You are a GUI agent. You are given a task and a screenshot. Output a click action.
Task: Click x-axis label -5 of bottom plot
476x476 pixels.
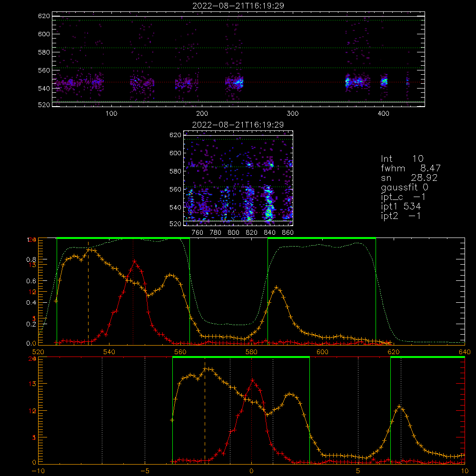click(145, 471)
